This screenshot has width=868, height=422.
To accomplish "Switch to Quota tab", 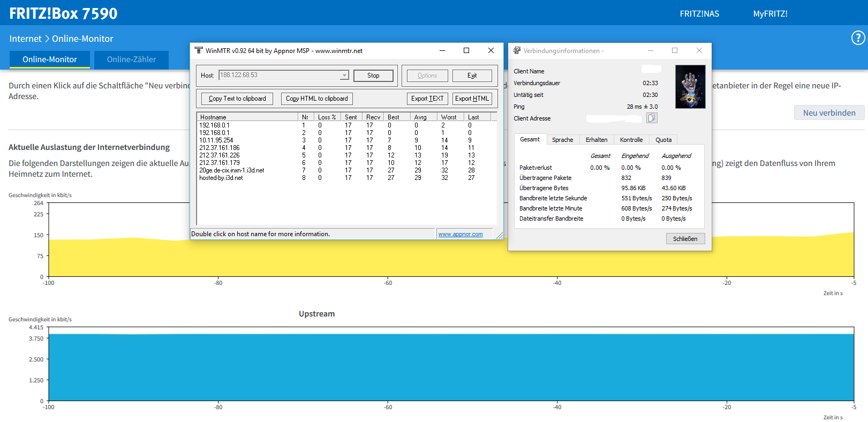I will point(663,140).
